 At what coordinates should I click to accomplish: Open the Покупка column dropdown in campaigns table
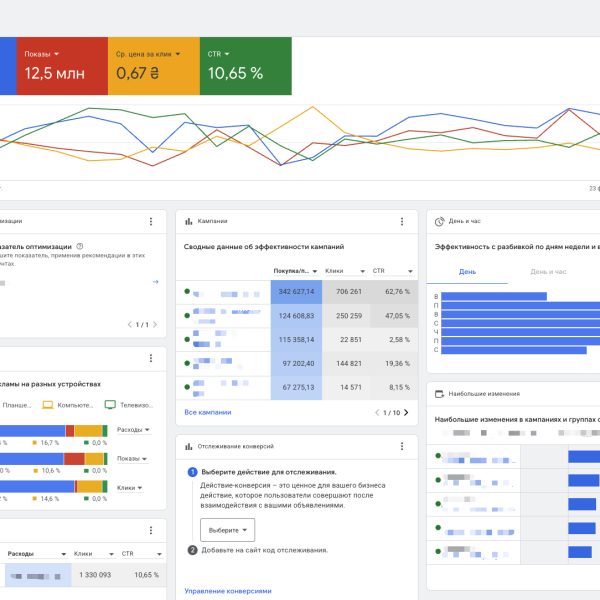[314, 271]
